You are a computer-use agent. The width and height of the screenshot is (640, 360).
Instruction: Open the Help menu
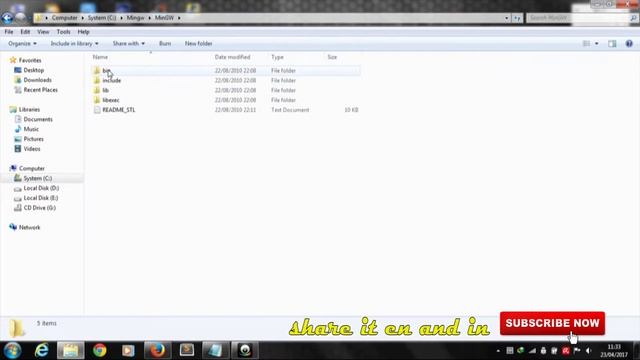83,32
